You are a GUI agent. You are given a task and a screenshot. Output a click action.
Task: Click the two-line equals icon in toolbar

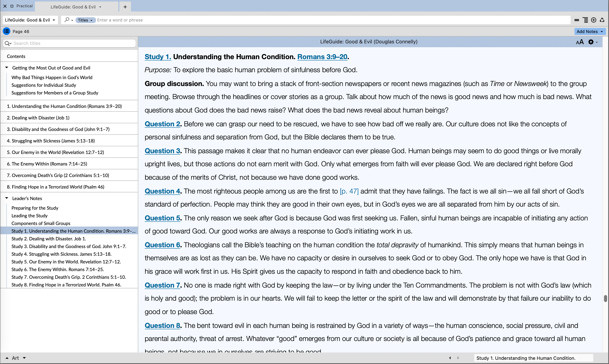coord(577,20)
